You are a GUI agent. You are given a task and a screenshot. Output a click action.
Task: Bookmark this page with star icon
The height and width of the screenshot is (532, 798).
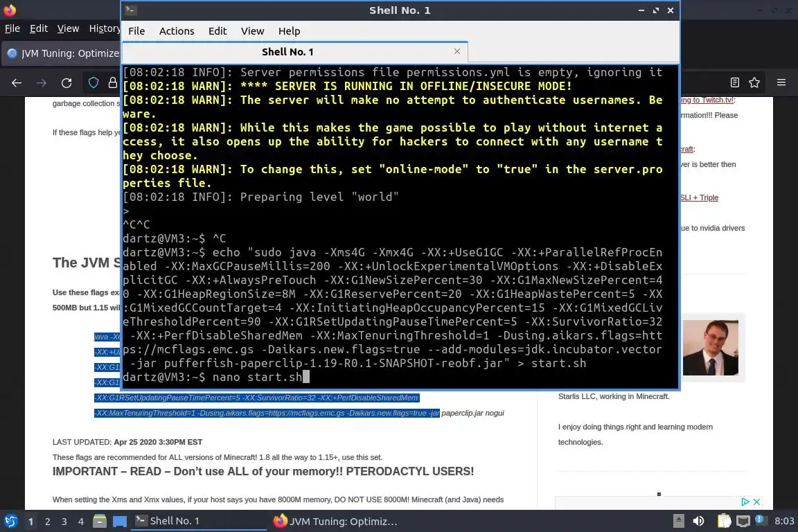click(x=754, y=82)
